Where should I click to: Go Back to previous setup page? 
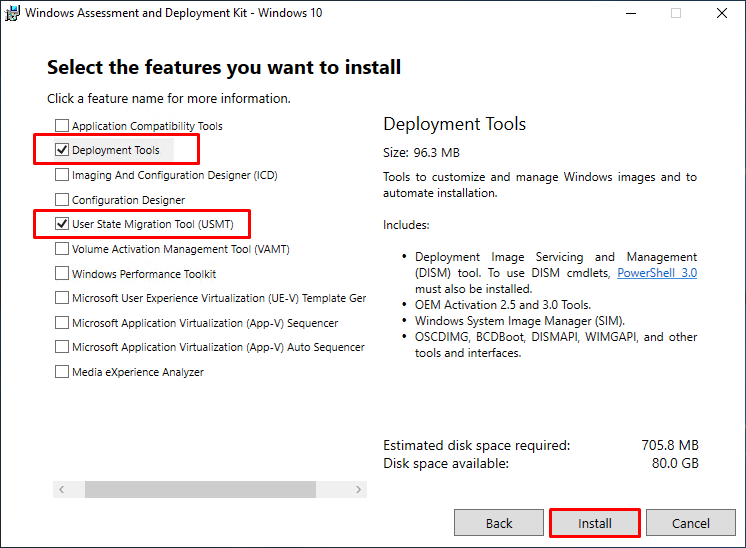499,523
